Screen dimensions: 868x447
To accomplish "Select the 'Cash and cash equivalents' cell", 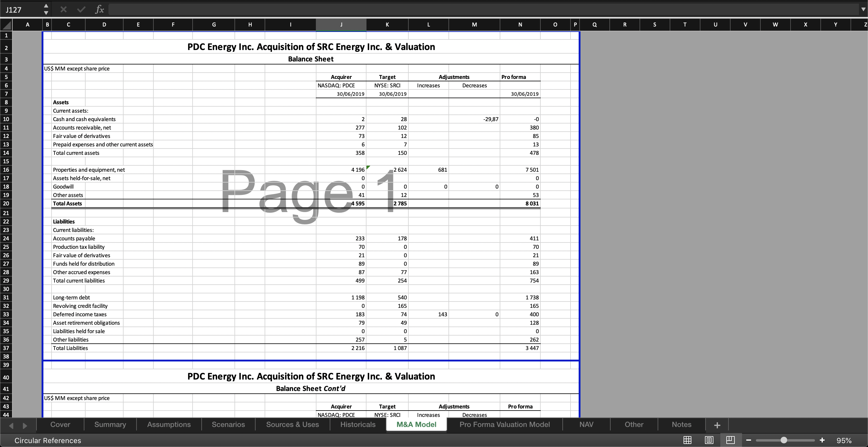I will (84, 119).
